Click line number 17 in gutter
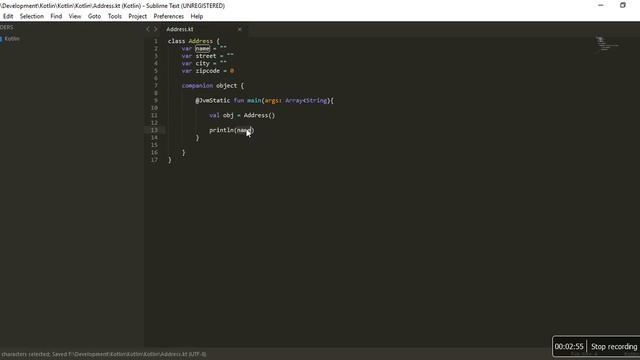Viewport: 640px width, 360px height. (x=154, y=160)
